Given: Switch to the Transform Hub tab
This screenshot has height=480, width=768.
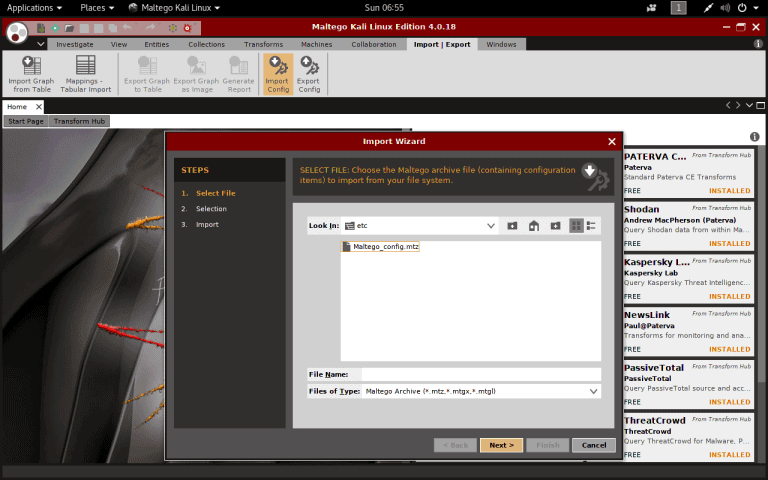Looking at the screenshot, I should tap(79, 121).
